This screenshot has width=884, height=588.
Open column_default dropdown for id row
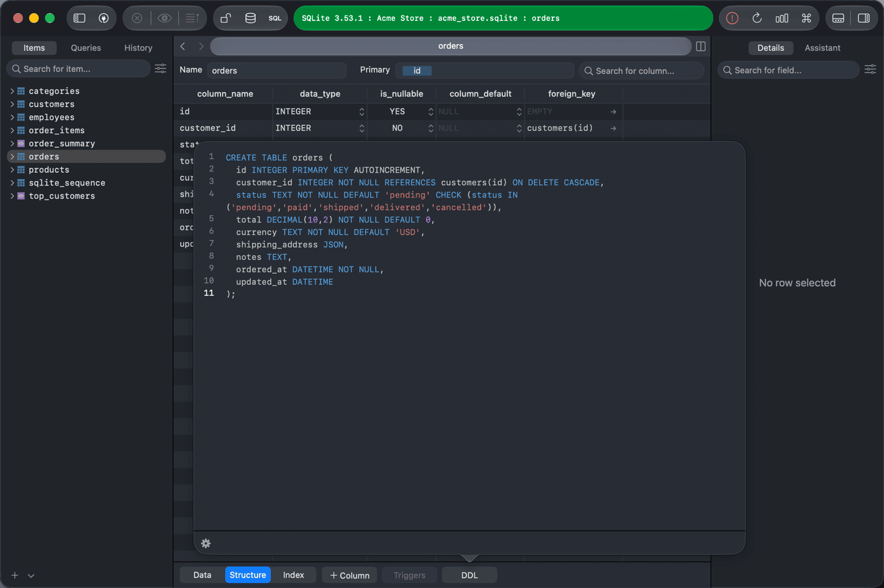click(519, 112)
